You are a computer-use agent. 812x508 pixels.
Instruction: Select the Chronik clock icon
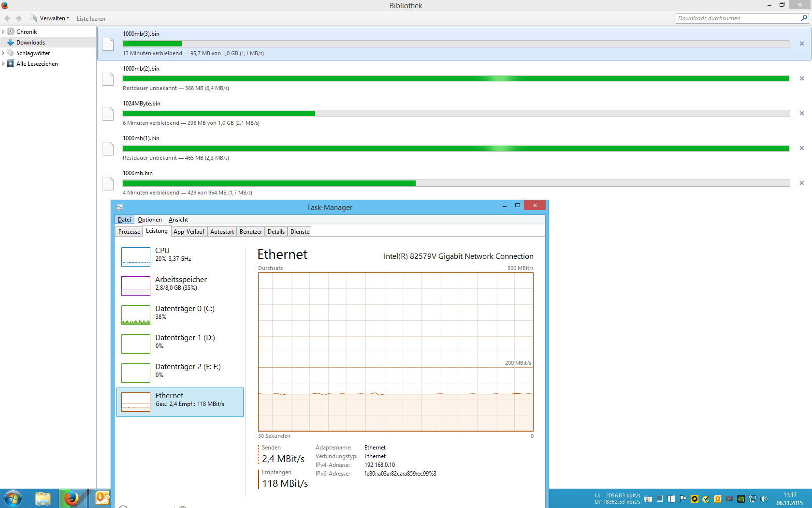11,32
